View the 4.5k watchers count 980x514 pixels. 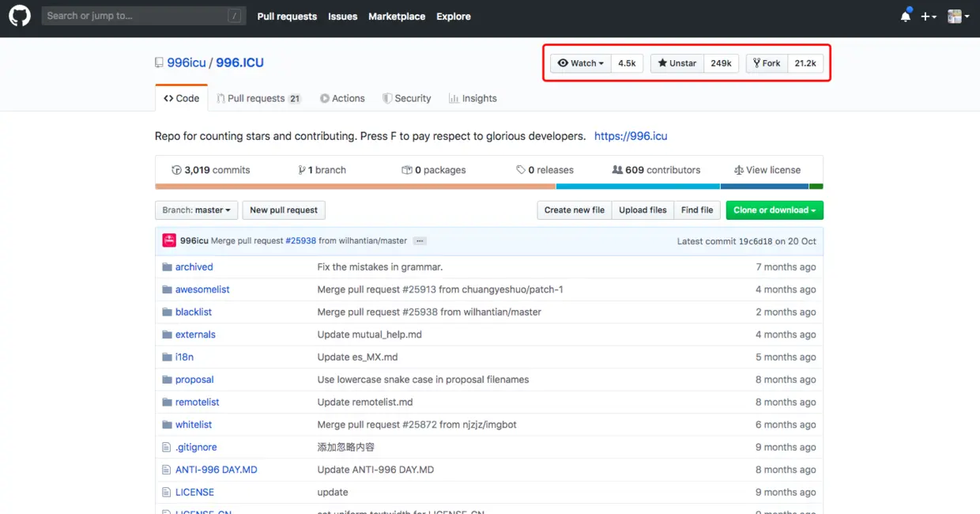tap(627, 63)
